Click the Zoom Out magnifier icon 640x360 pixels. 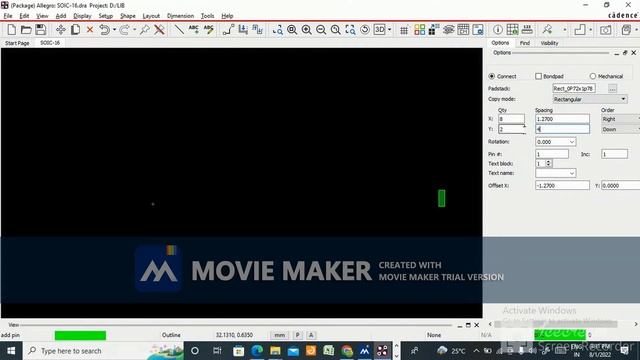[x=321, y=30]
